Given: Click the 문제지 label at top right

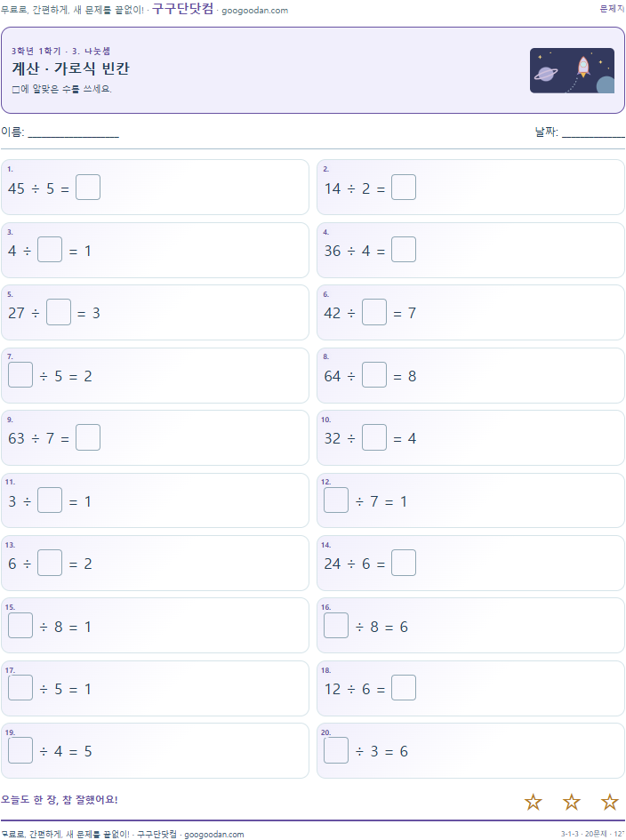Looking at the screenshot, I should point(612,9).
